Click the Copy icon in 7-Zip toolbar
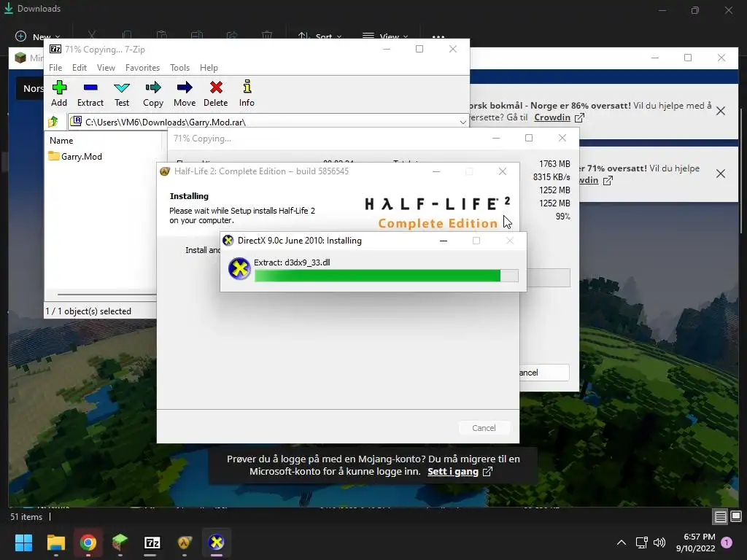 tap(153, 93)
